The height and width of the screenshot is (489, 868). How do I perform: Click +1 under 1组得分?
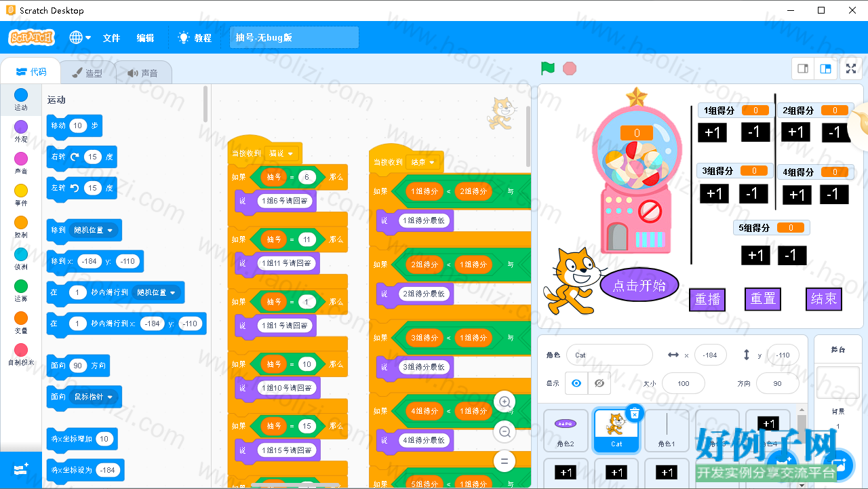tap(712, 132)
